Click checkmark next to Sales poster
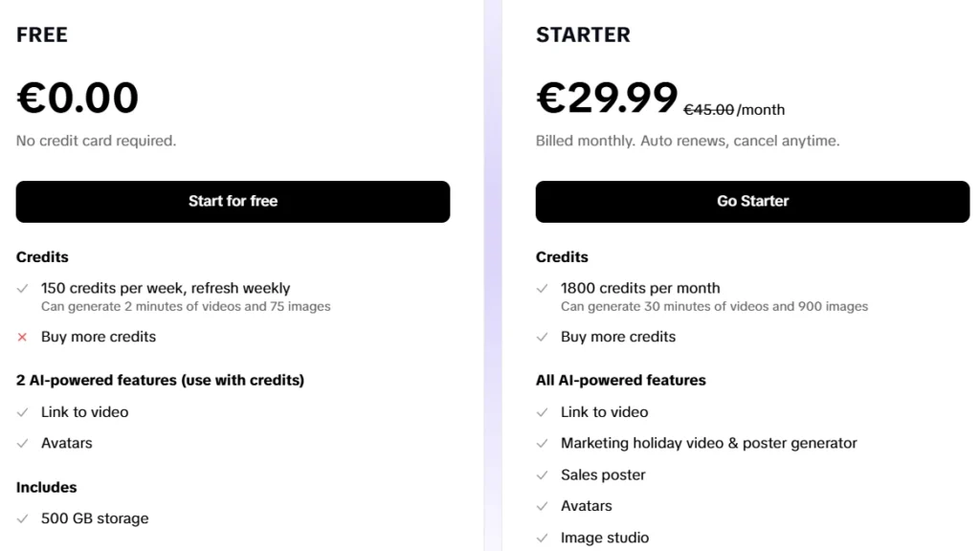This screenshot has height=551, width=980. pos(543,475)
